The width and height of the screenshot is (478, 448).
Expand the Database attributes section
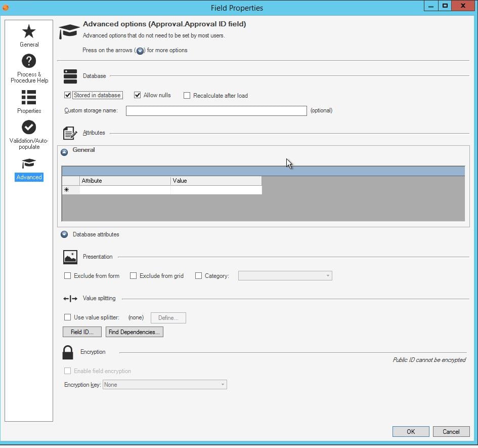pyautogui.click(x=64, y=234)
